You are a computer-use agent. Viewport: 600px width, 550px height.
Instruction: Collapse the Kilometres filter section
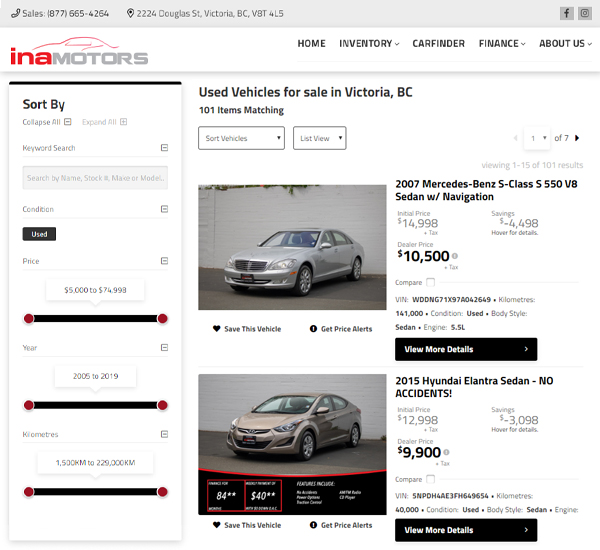click(x=164, y=434)
